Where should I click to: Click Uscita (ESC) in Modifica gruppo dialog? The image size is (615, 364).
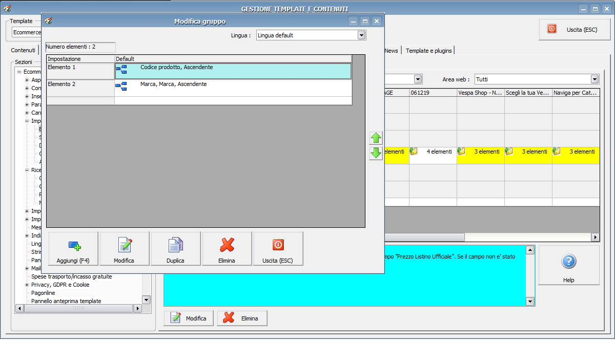pyautogui.click(x=278, y=249)
